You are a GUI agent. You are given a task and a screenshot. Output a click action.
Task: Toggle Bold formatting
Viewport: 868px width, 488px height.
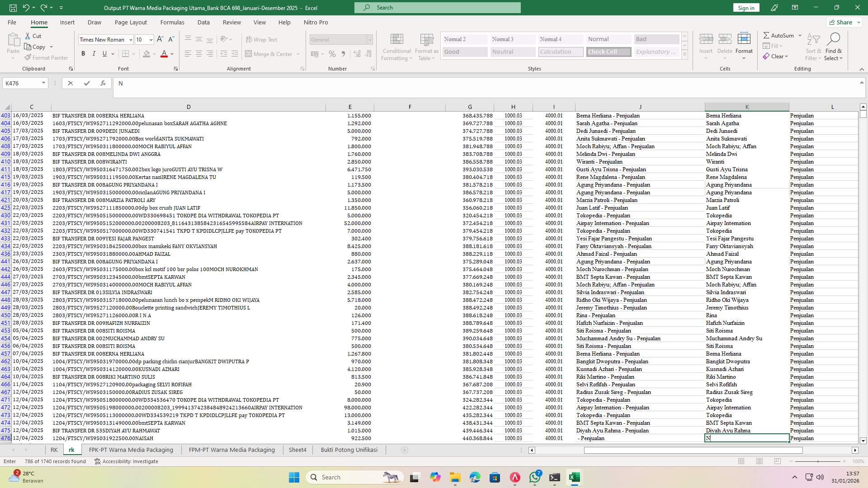point(83,53)
